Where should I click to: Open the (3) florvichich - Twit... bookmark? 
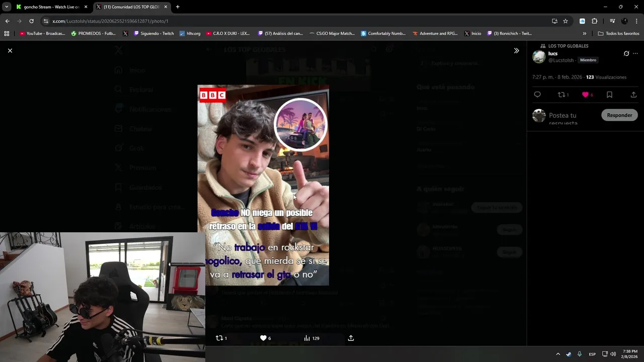[510, 33]
